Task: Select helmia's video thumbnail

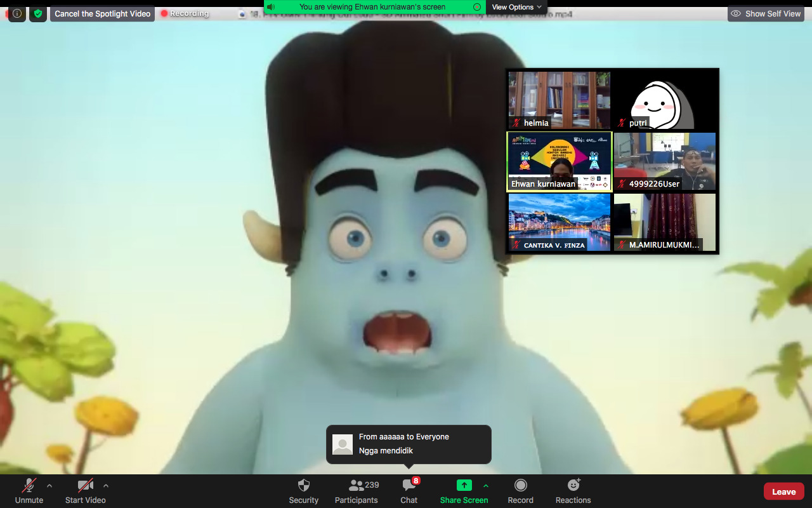Action: 560,100
